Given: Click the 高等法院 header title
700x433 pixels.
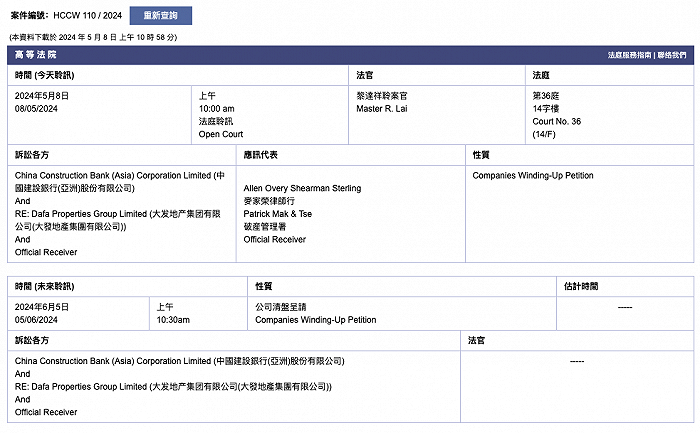Looking at the screenshot, I should coord(36,56).
